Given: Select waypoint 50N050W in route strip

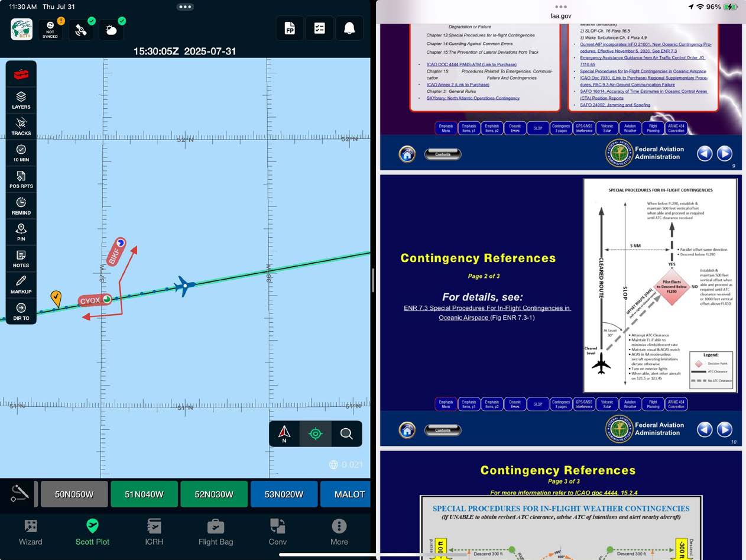Looking at the screenshot, I should tap(74, 494).
